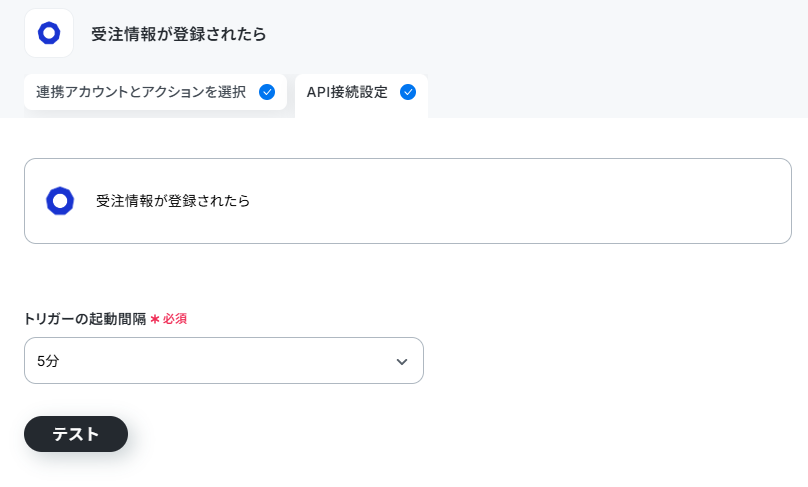Click the 受注情報が登録されたら header title

pyautogui.click(x=179, y=34)
